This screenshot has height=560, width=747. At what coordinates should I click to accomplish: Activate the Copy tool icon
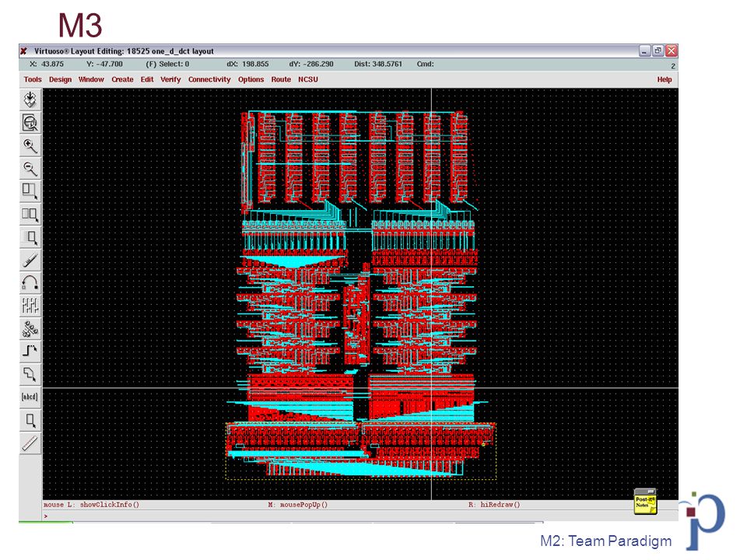30,215
